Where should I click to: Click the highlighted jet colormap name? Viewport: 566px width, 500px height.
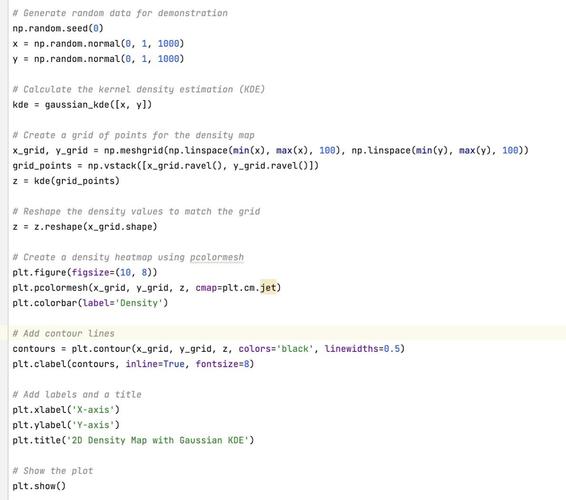pyautogui.click(x=268, y=288)
